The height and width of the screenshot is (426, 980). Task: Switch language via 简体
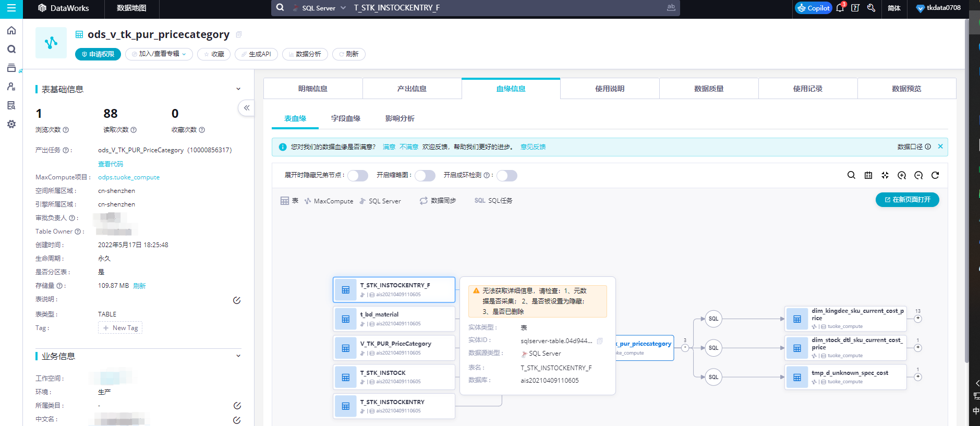[894, 8]
